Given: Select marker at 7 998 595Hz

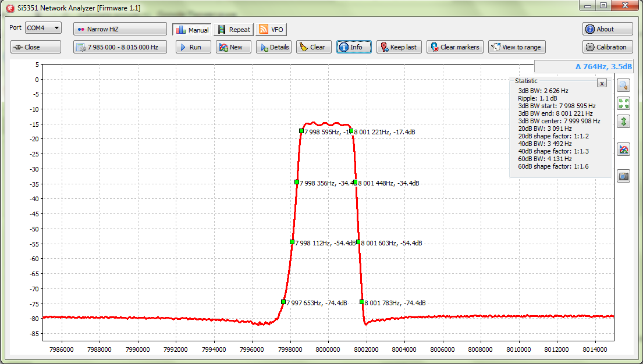Looking at the screenshot, I should (x=301, y=131).
